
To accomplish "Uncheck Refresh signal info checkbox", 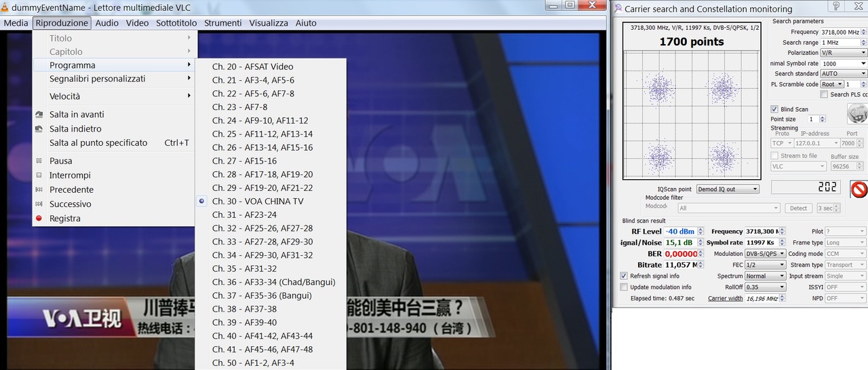I will coord(624,276).
